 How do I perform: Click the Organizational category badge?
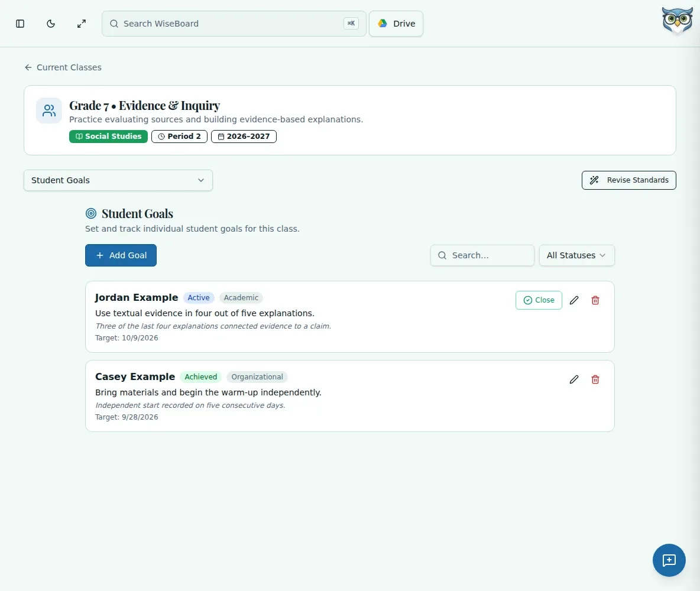click(x=257, y=376)
